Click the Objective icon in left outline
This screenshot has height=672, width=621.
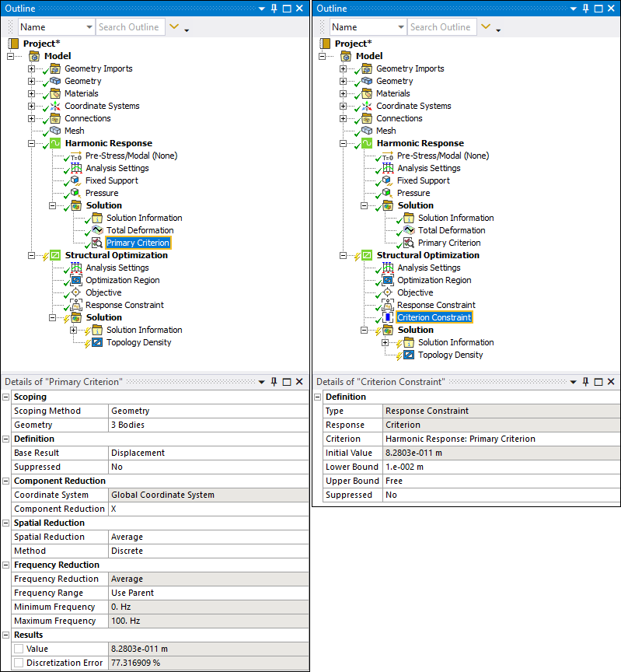[76, 292]
